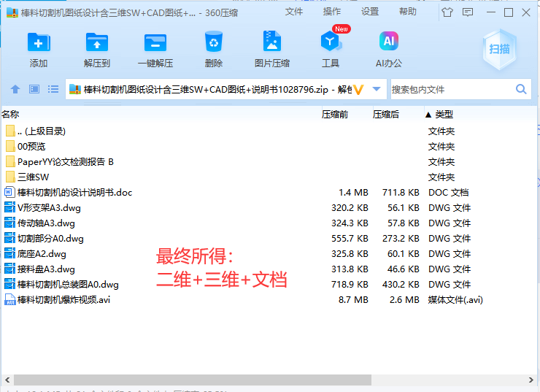Screen dimensions: 540x392
Task: Sort by the 类型 column header
Action: pyautogui.click(x=444, y=115)
